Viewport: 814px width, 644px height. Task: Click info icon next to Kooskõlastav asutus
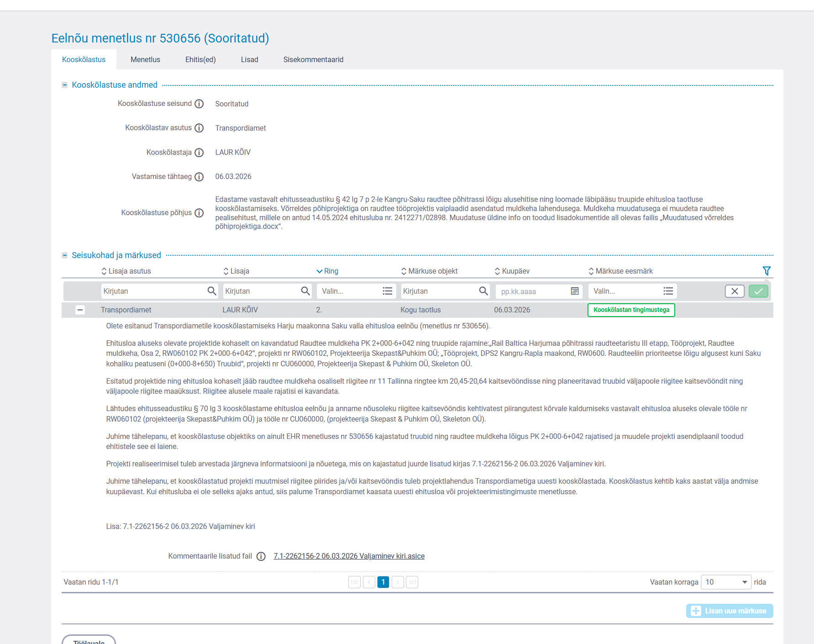click(x=199, y=128)
